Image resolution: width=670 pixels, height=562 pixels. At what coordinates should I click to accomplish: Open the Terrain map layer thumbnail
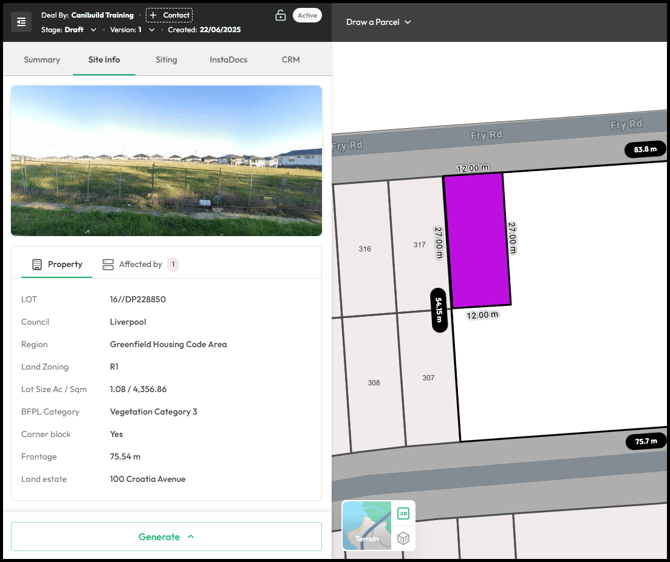367,526
